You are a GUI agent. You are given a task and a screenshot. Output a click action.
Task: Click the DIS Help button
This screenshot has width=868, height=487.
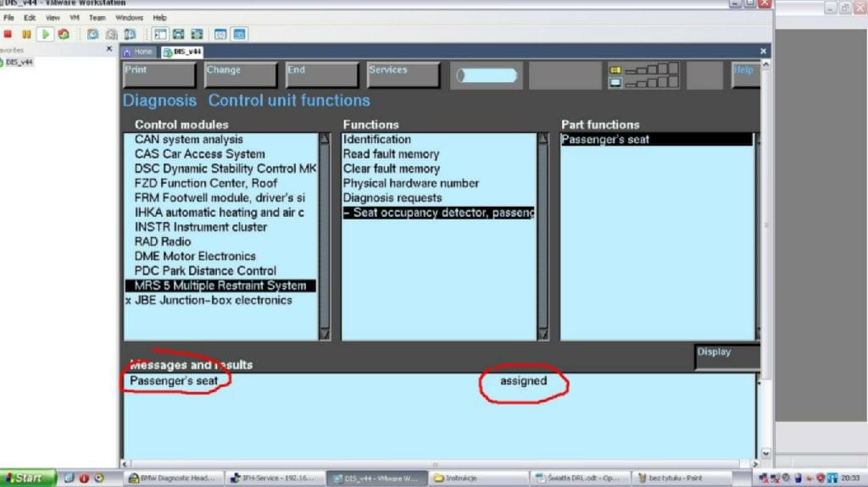[745, 75]
